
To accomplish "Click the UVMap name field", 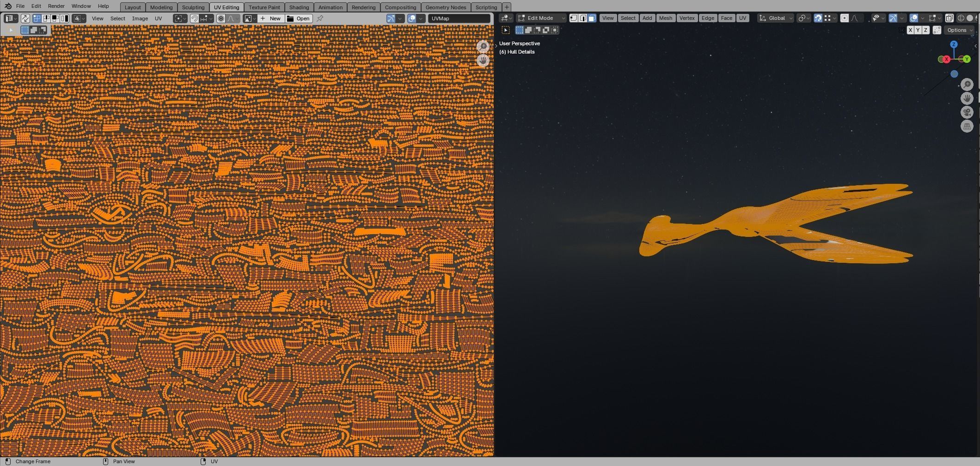I will click(459, 18).
